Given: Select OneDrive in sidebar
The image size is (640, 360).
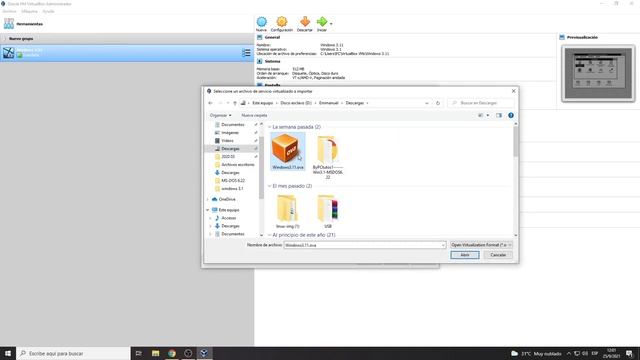Looking at the screenshot, I should pyautogui.click(x=227, y=199).
